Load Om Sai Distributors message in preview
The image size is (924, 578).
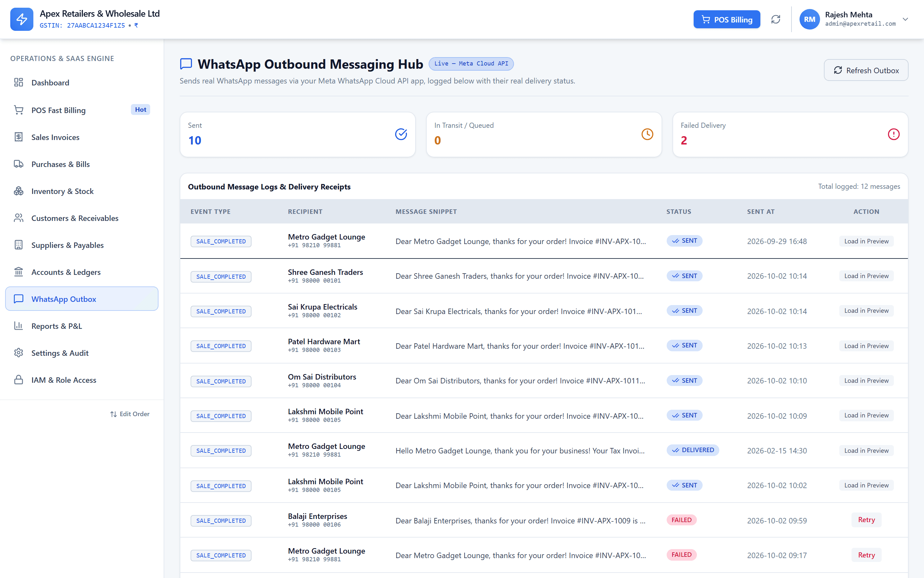point(866,381)
